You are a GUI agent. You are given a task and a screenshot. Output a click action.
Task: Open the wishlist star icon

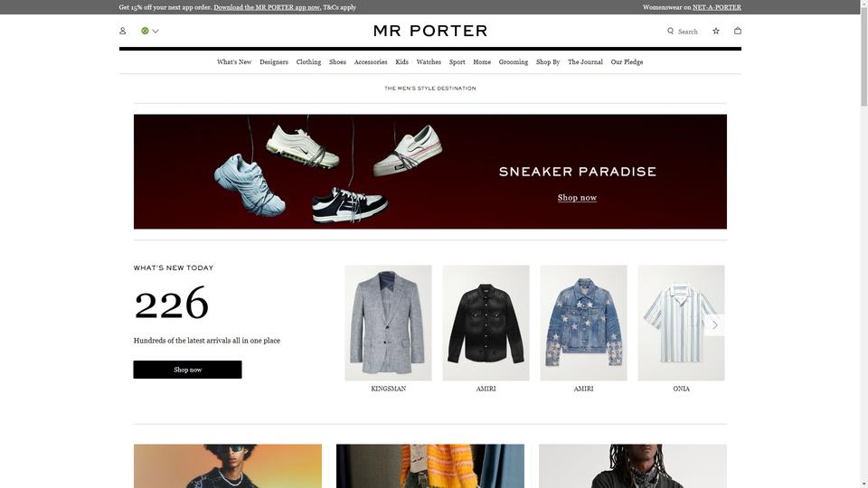point(716,31)
